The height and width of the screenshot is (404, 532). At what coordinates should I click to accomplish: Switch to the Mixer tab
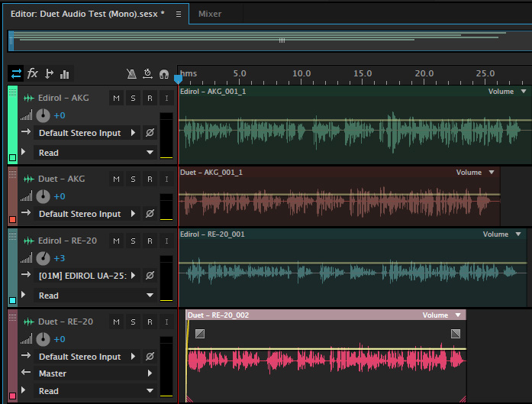click(x=210, y=14)
